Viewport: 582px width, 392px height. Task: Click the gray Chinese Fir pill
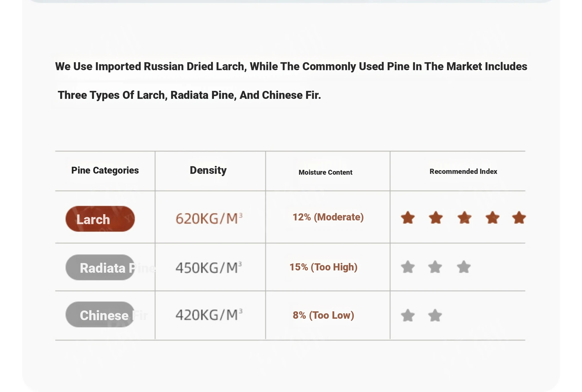click(100, 314)
